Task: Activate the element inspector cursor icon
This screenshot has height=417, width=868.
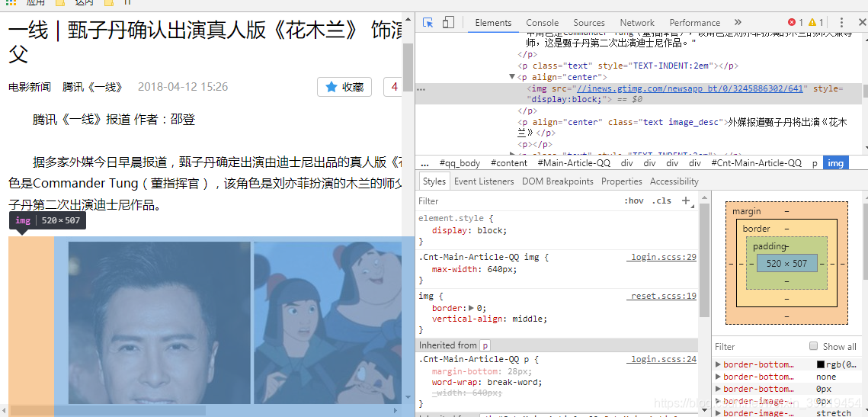Action: click(428, 23)
